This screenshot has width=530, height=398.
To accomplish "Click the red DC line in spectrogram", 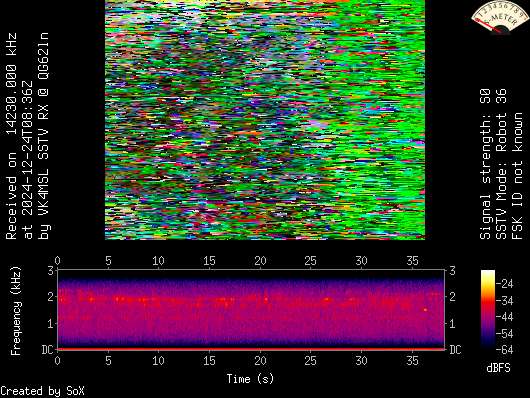I will [250, 349].
